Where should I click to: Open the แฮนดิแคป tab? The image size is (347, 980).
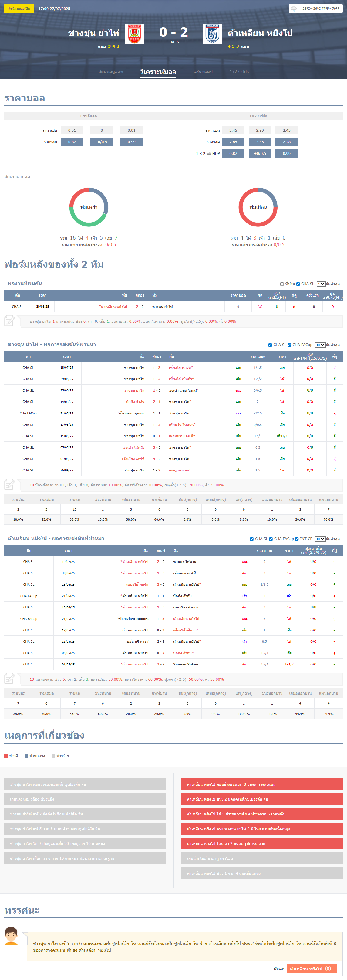pyautogui.click(x=203, y=72)
